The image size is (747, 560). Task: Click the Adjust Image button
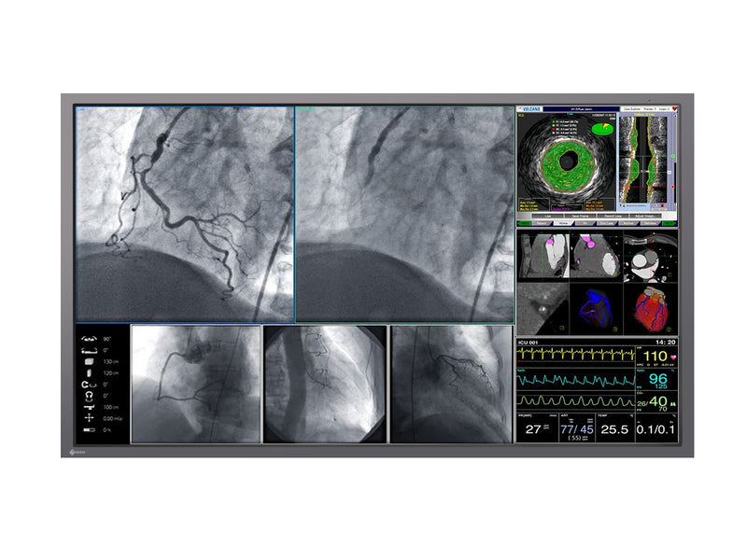[x=645, y=216]
